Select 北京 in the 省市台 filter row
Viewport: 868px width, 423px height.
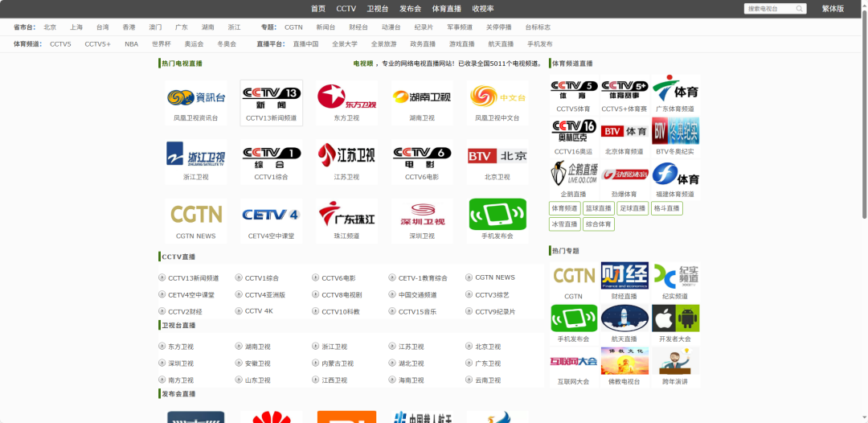(x=50, y=27)
